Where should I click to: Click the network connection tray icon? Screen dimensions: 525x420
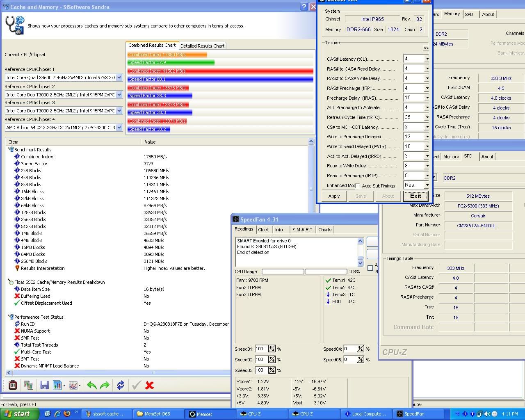coord(480,414)
